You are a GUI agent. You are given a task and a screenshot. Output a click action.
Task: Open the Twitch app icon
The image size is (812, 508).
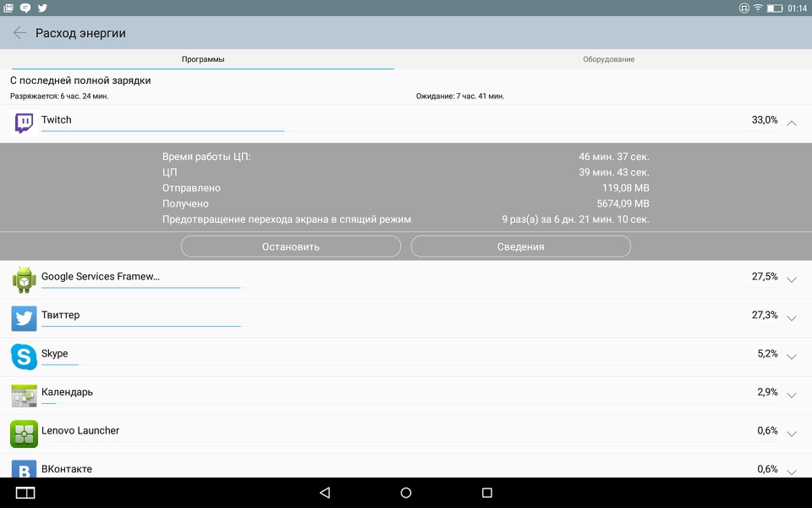click(24, 123)
